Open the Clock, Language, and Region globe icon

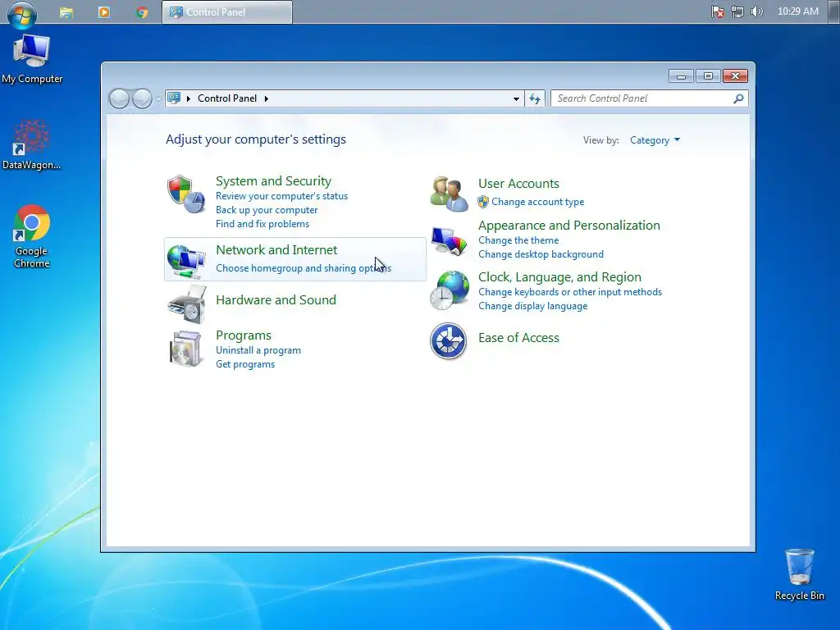tap(449, 290)
